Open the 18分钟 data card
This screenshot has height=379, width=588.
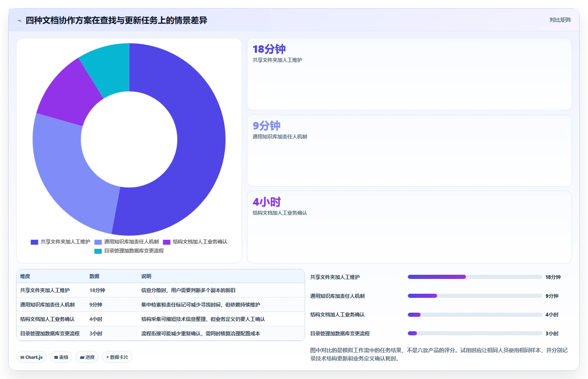[409, 74]
